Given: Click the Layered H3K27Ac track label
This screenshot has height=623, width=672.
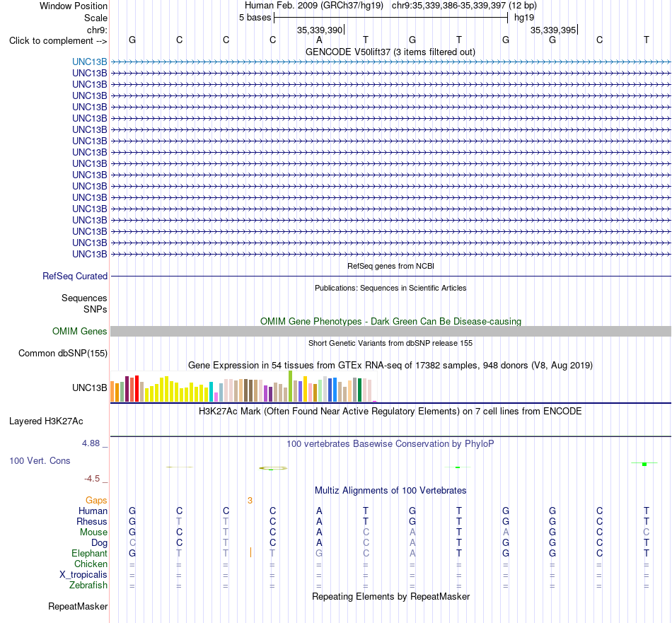Looking at the screenshot, I should pos(46,421).
